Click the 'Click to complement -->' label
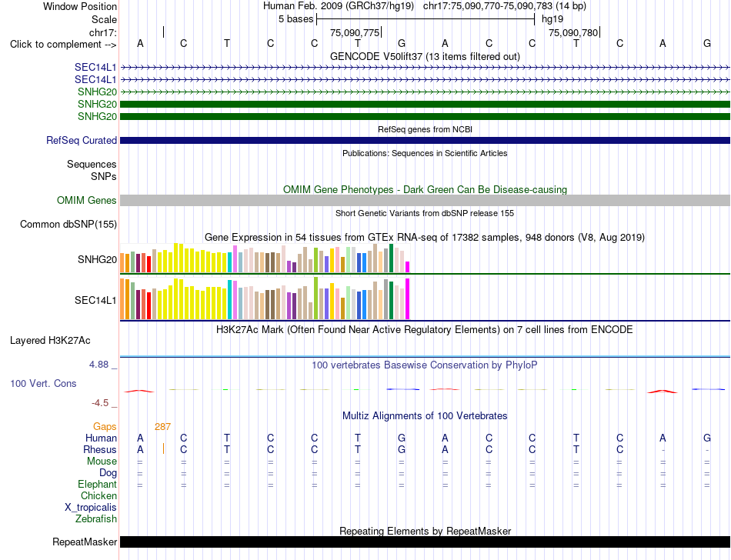The width and height of the screenshot is (731, 560). (63, 45)
